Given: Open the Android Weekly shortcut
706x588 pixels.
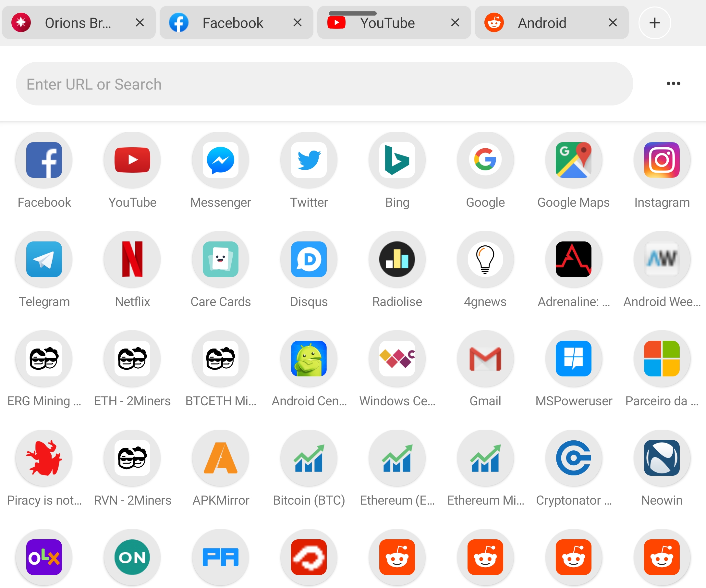Looking at the screenshot, I should coord(662,259).
